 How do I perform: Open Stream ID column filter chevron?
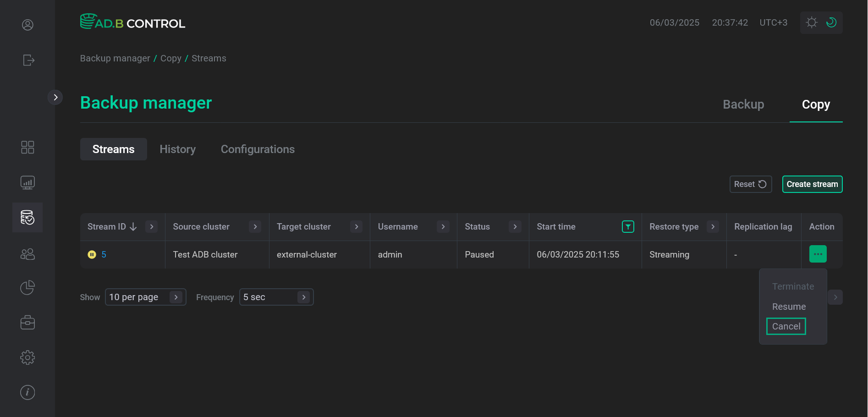click(x=152, y=227)
